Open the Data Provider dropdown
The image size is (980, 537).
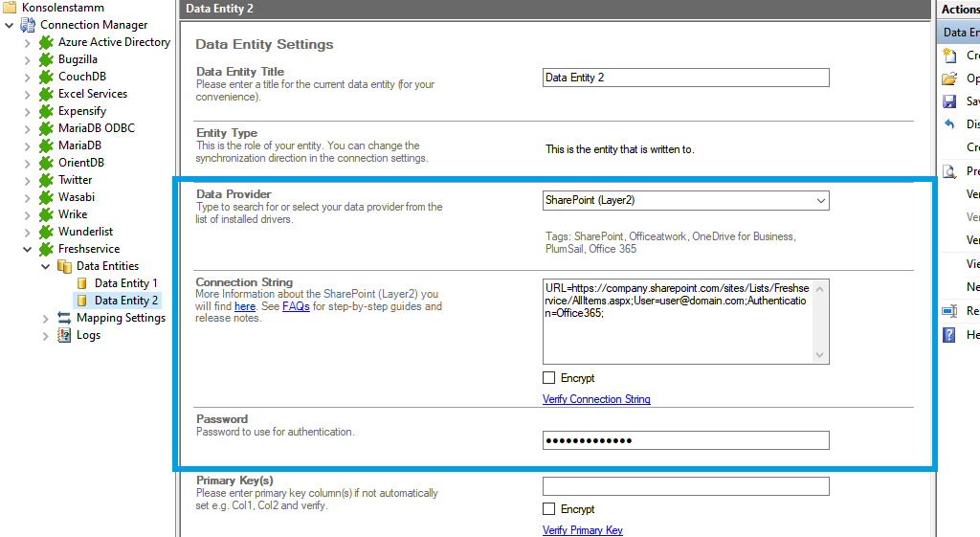820,200
